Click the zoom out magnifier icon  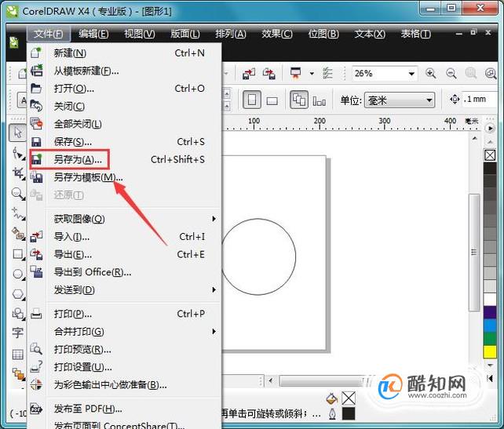tap(451, 74)
